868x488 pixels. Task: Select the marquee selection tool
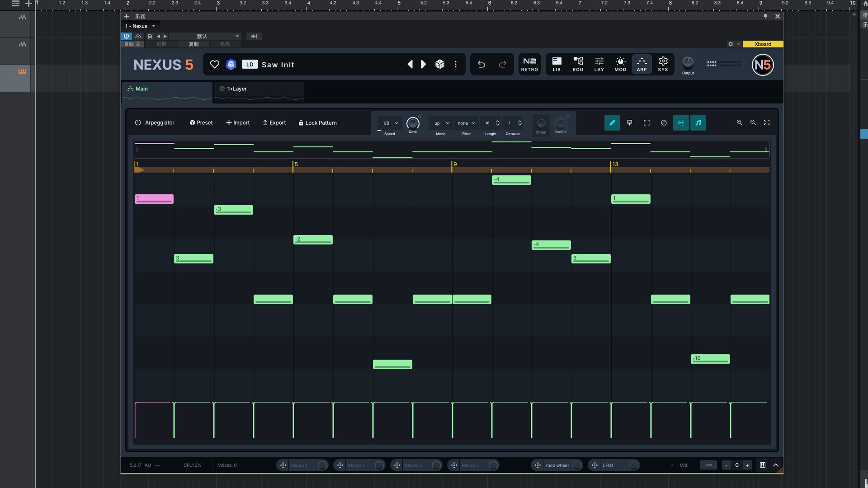[646, 123]
